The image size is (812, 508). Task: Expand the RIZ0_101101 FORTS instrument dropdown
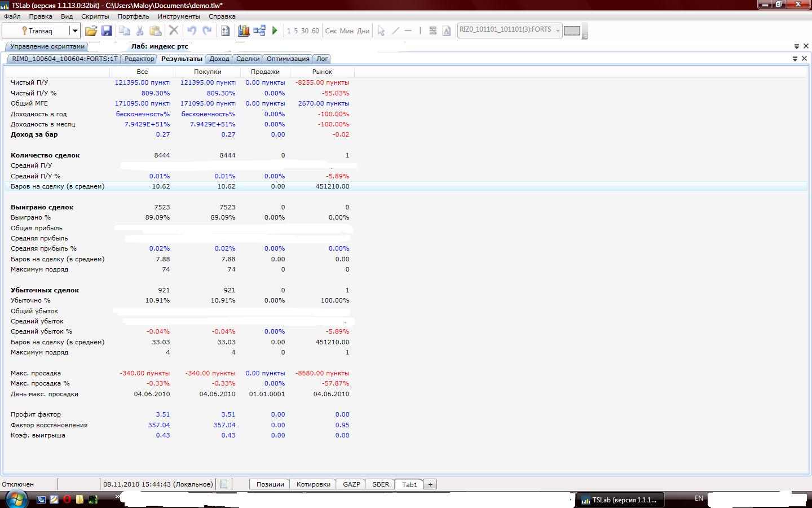(558, 30)
